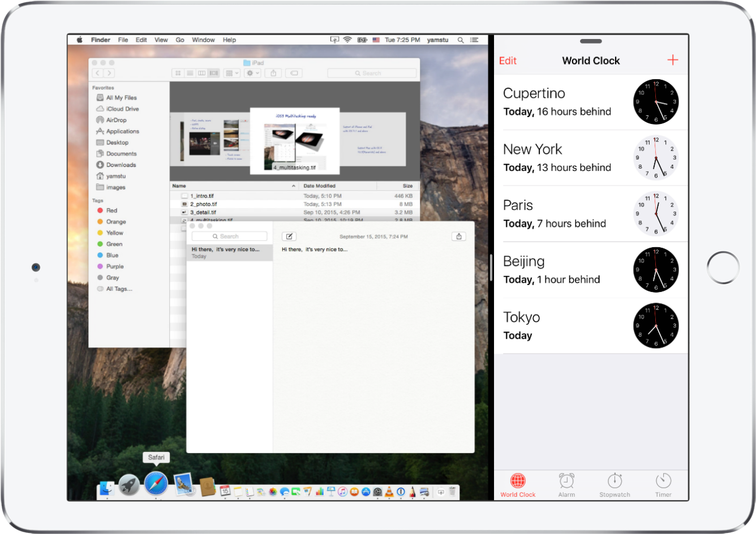Sort Finder list by Name column
The height and width of the screenshot is (534, 756).
pyautogui.click(x=234, y=186)
